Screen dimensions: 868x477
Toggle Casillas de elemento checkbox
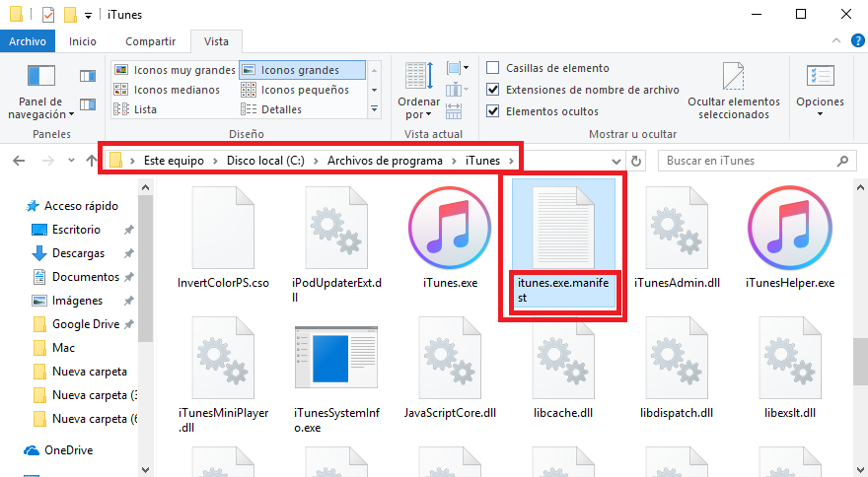(492, 68)
